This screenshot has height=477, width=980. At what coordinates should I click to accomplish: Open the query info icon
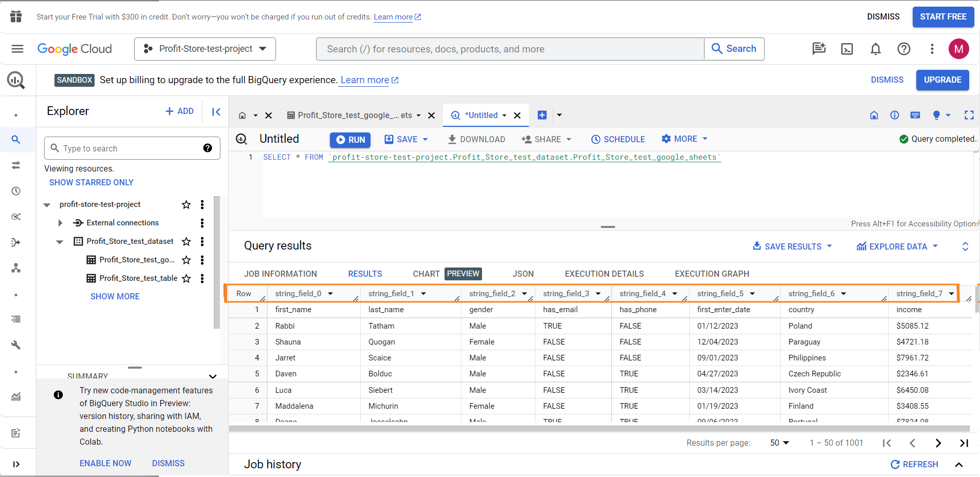895,115
